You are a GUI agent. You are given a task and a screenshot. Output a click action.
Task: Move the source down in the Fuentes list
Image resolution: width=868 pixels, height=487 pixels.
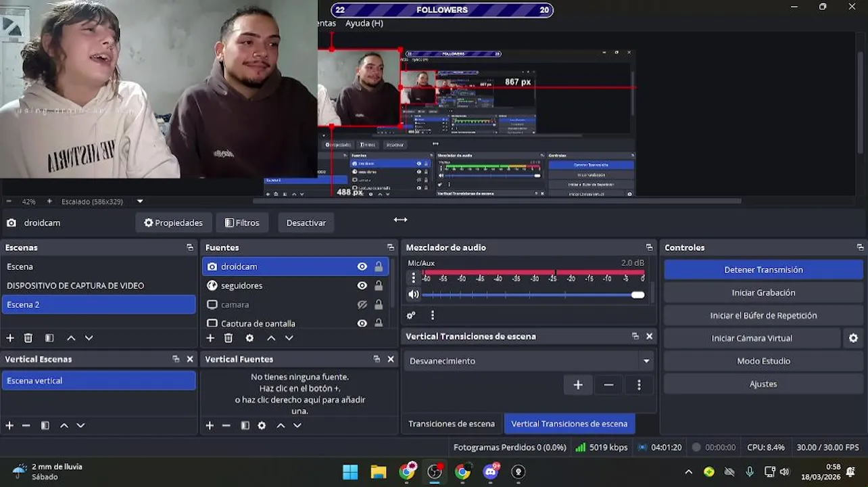(x=289, y=338)
